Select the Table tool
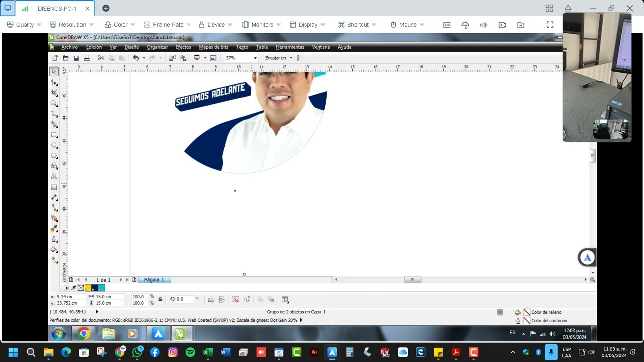644x362 pixels. (x=54, y=187)
